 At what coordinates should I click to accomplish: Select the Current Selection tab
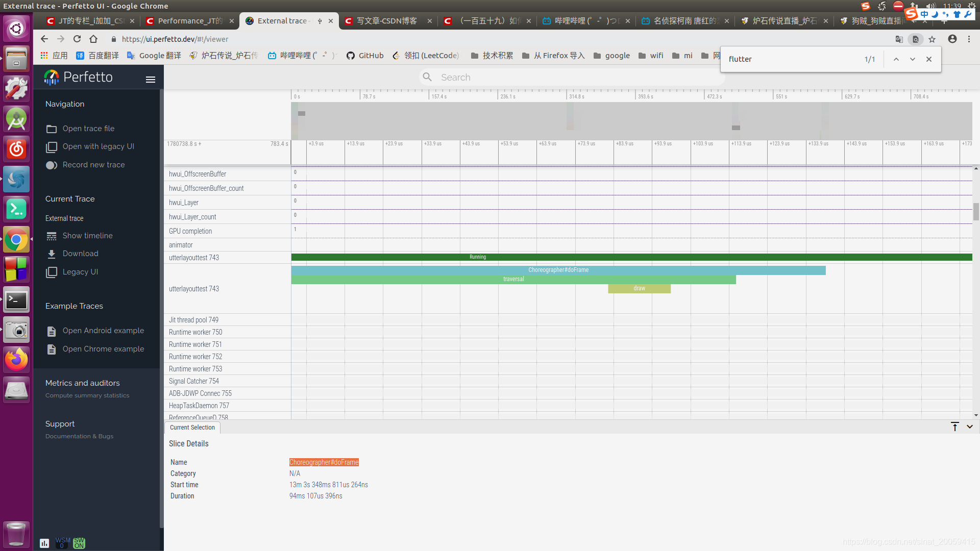click(x=192, y=428)
